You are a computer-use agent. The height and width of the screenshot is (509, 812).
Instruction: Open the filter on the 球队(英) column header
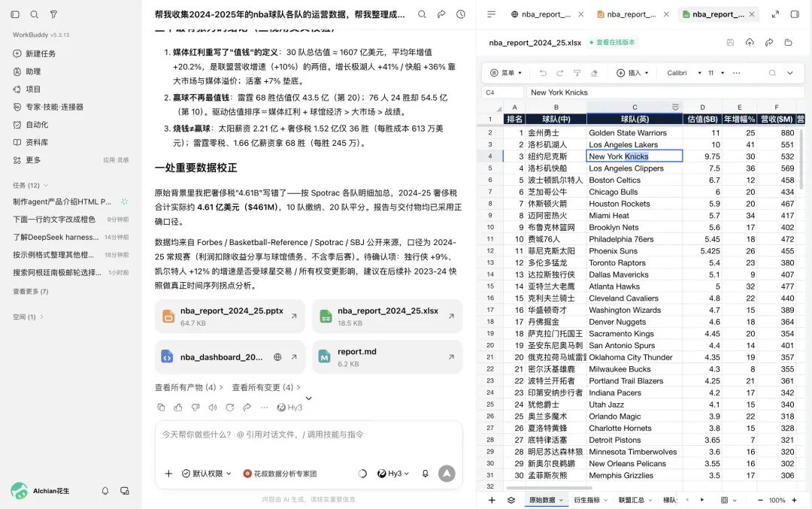point(675,108)
